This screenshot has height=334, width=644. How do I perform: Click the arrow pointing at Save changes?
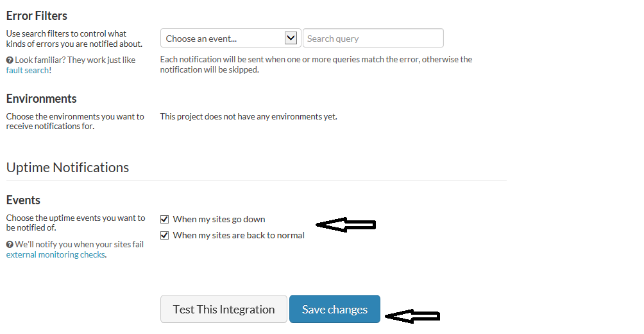[x=411, y=316]
